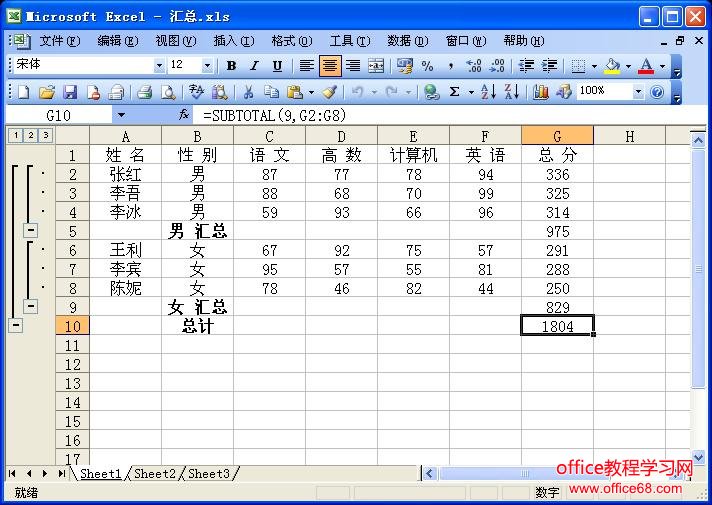
Task: Click Merge and Center icon
Action: coord(376,66)
